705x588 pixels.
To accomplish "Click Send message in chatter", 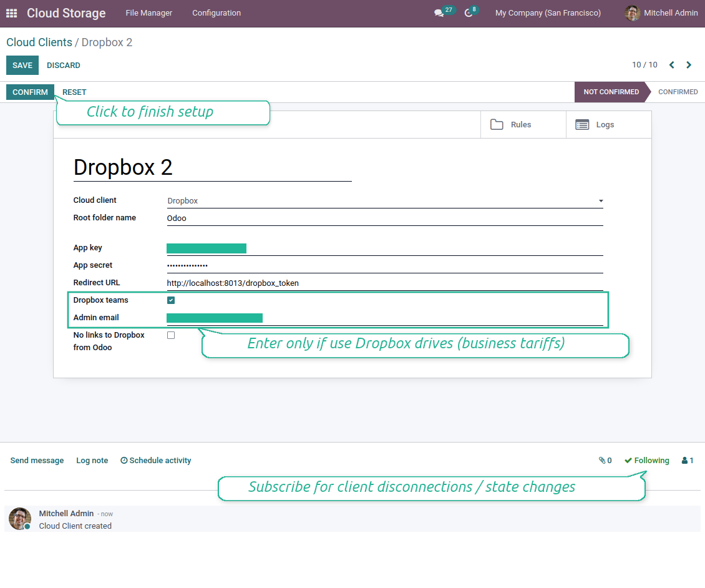I will point(37,460).
